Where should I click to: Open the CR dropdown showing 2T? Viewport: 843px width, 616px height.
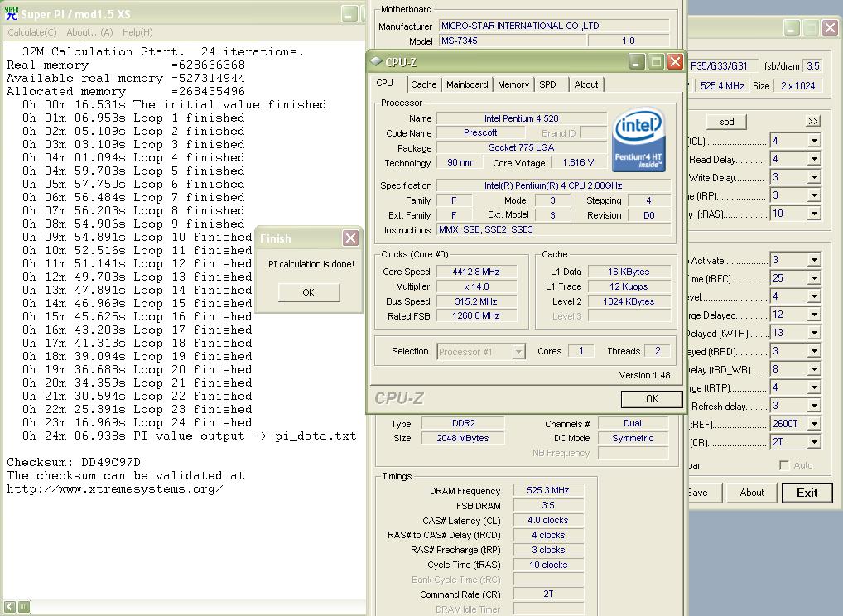click(x=814, y=442)
